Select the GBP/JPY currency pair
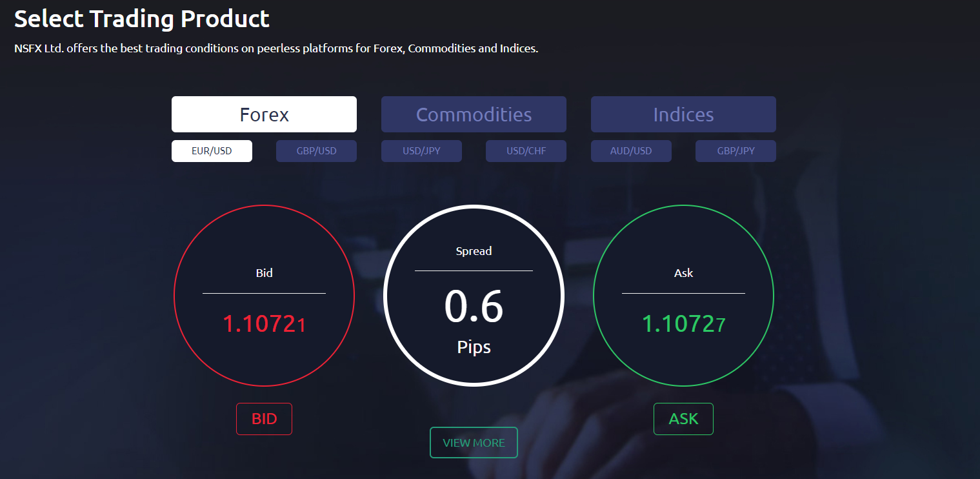 tap(735, 150)
